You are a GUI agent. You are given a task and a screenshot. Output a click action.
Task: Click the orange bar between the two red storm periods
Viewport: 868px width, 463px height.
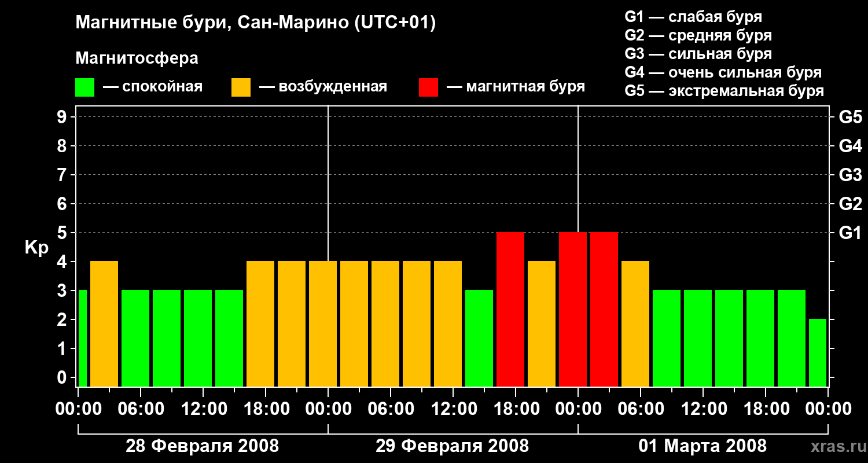[x=542, y=324]
